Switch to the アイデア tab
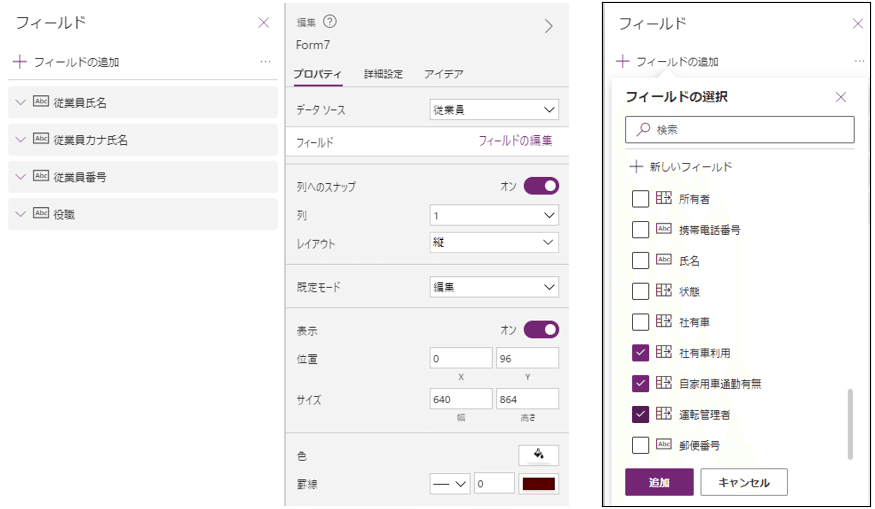Viewport: 875px width, 509px height. [x=443, y=74]
